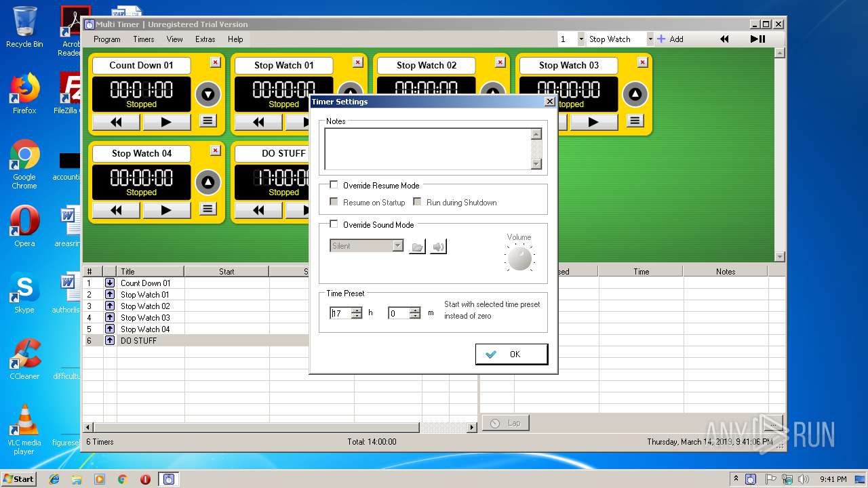Click the browse sound file folder icon
Image resolution: width=868 pixels, height=488 pixels.
click(418, 247)
